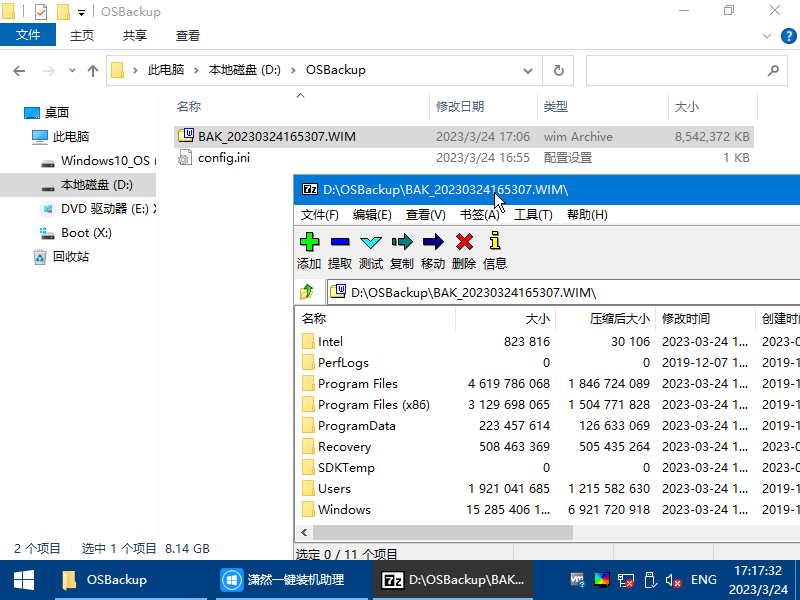
Task: Click the Explorer refresh button
Action: tap(558, 71)
